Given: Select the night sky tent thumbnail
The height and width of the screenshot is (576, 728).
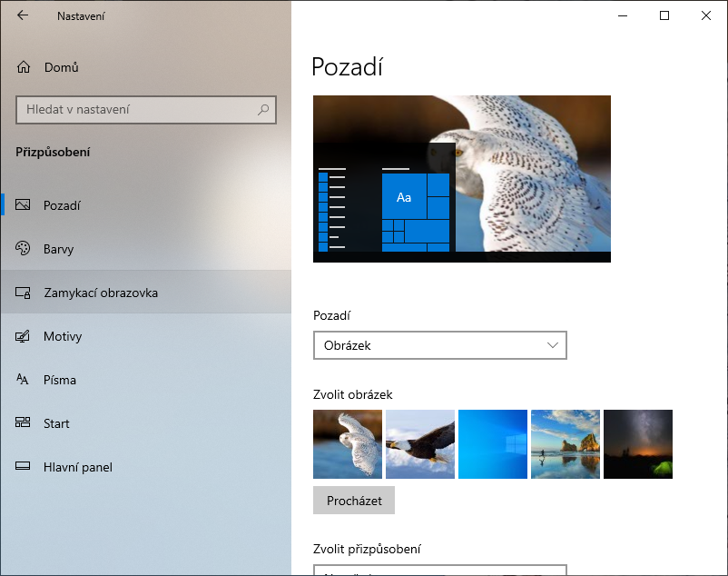Looking at the screenshot, I should pyautogui.click(x=638, y=443).
